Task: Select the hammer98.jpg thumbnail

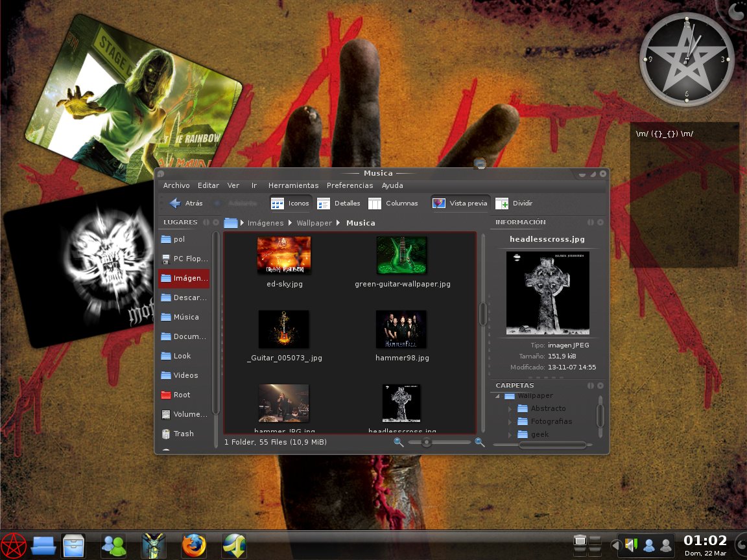Action: coord(401,329)
